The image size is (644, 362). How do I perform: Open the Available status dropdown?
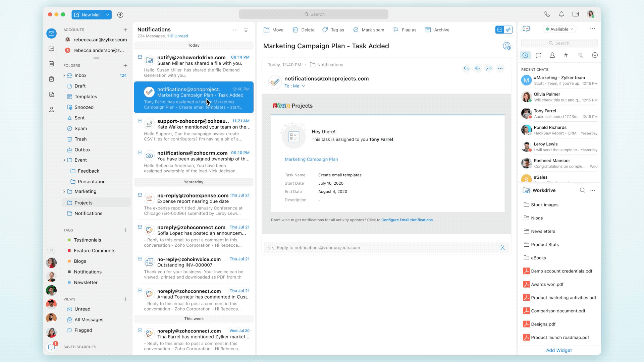[559, 29]
